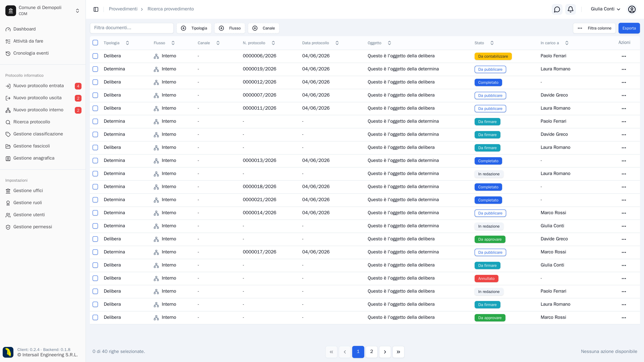Open actions menu for protocol 0000021/2026

click(x=624, y=200)
